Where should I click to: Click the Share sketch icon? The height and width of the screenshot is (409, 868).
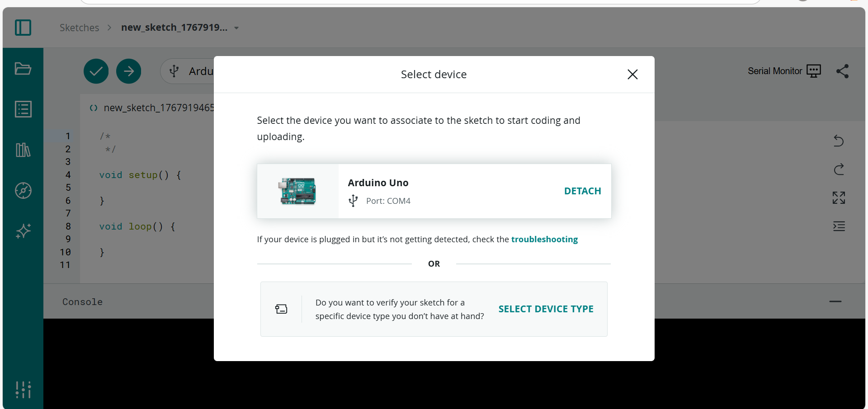coord(843,71)
